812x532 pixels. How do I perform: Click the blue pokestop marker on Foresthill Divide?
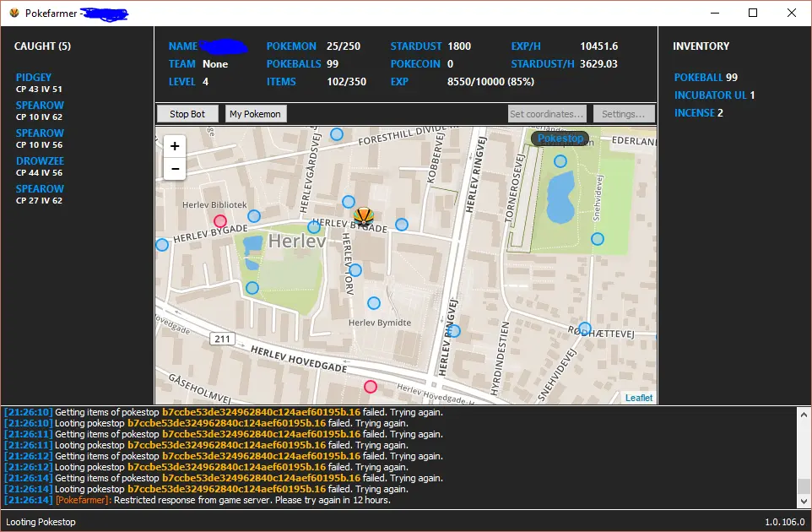point(337,134)
